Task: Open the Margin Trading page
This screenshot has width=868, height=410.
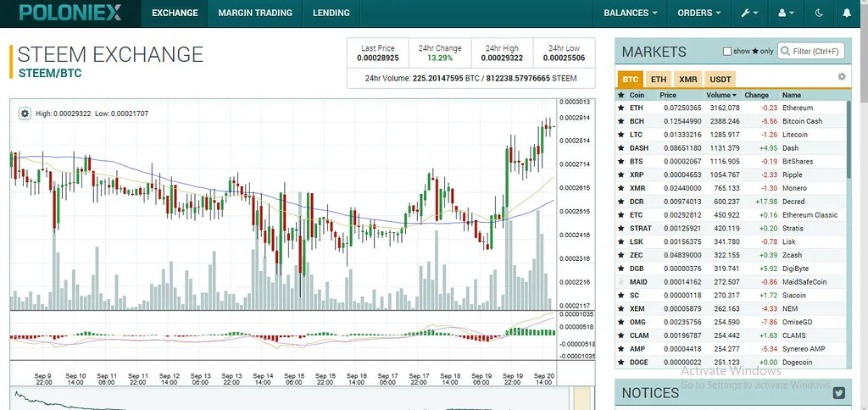Action: pyautogui.click(x=255, y=13)
